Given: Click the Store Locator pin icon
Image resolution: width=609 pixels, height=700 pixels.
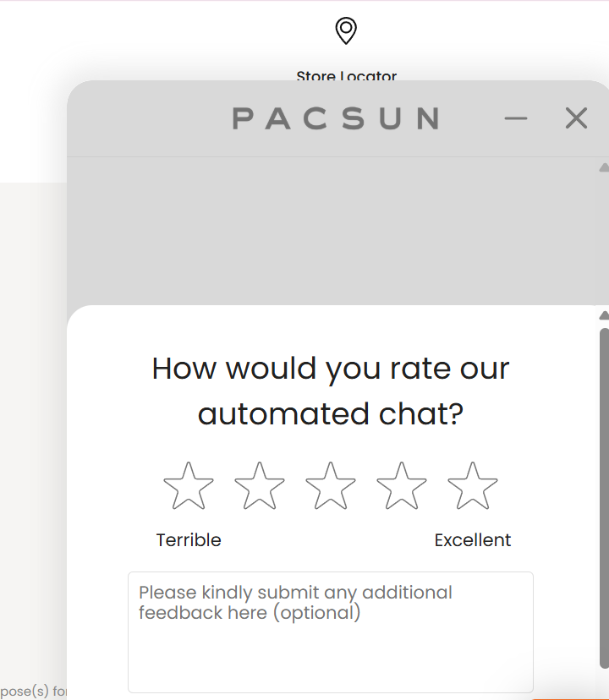Looking at the screenshot, I should (x=344, y=32).
